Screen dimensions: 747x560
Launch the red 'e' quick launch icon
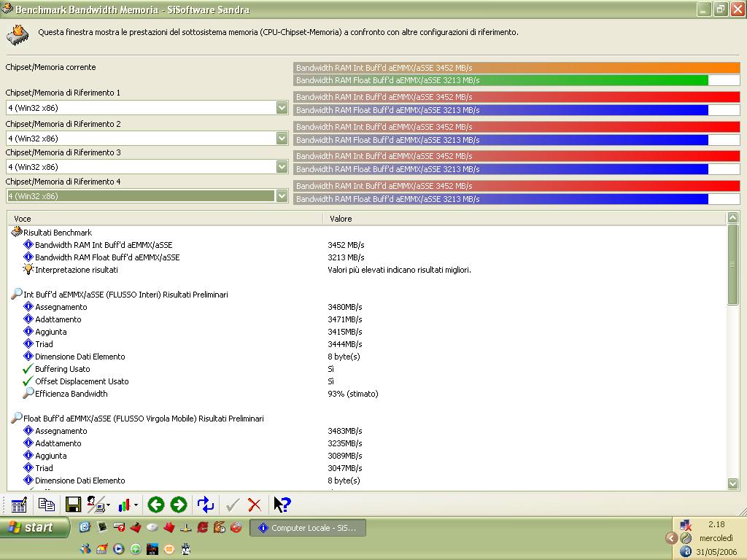tap(203, 527)
